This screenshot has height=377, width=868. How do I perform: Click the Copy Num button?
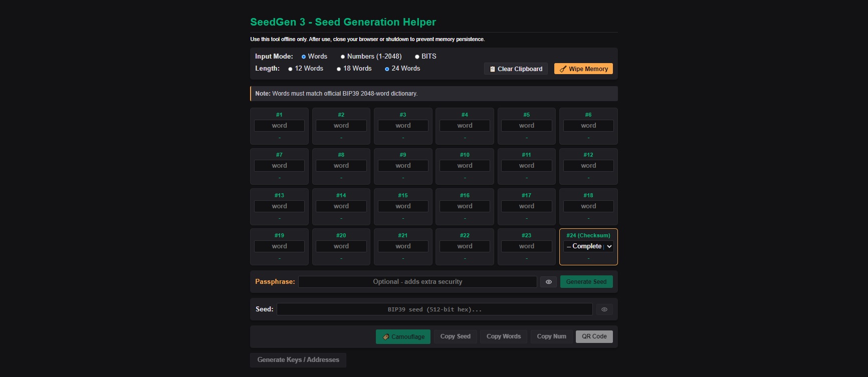551,336
